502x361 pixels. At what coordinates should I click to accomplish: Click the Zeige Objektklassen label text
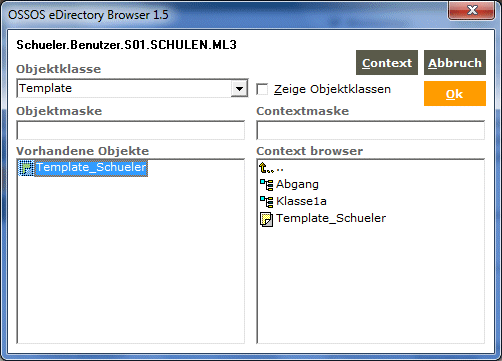pyautogui.click(x=332, y=89)
